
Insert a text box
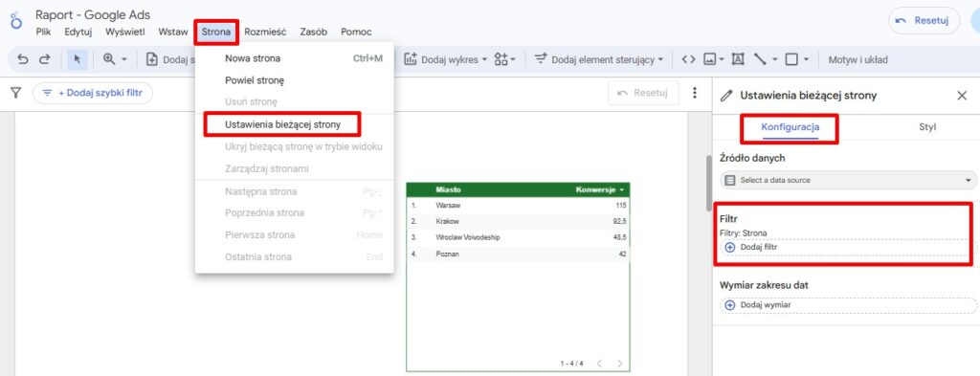point(738,60)
